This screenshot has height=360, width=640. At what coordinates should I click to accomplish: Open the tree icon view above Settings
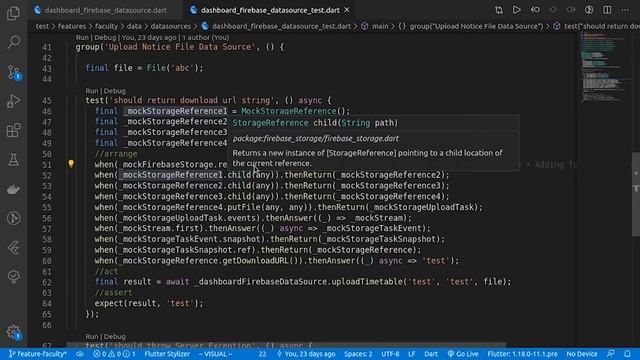(x=13, y=277)
